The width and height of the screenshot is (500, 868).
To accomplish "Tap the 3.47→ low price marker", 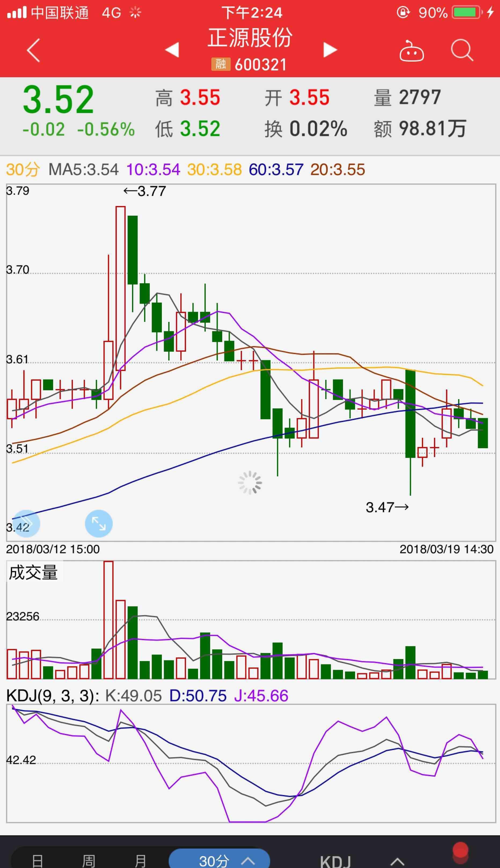I will pos(387,507).
